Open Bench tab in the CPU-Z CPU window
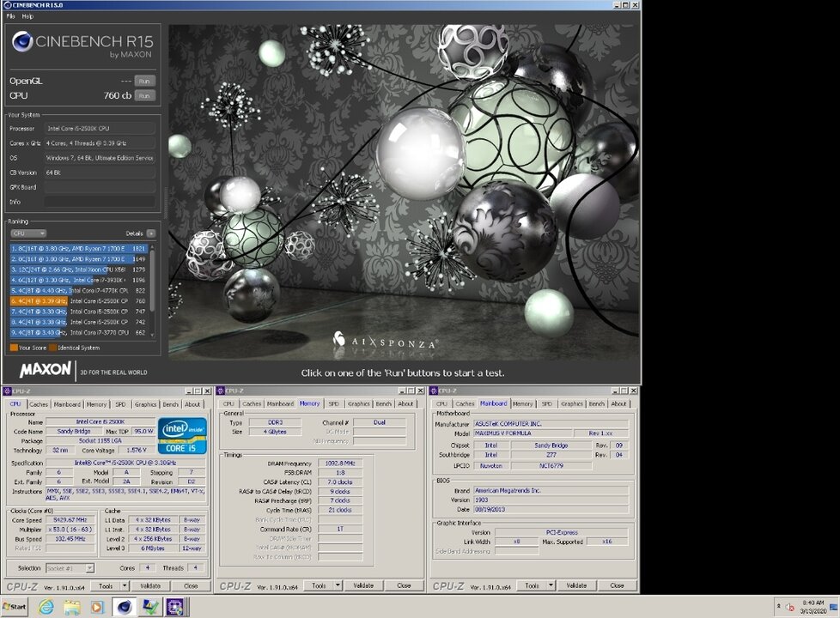Image resolution: width=840 pixels, height=618 pixels. 170,404
